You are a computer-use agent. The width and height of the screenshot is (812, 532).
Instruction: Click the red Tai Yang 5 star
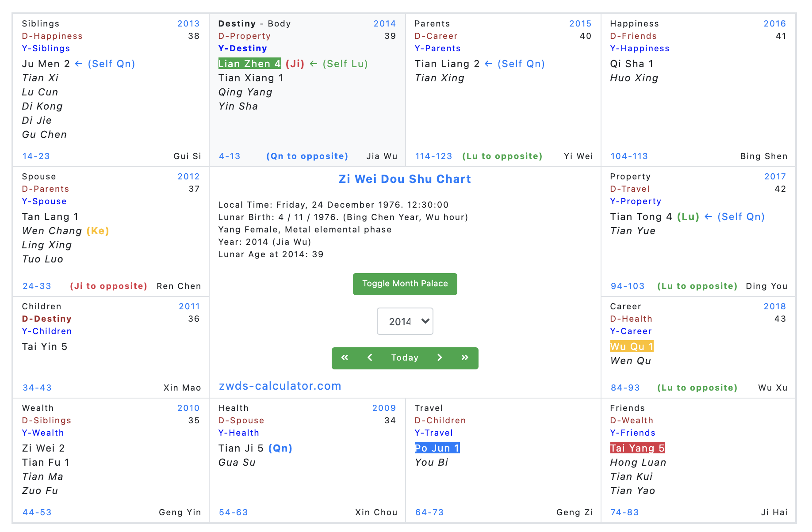tap(637, 448)
